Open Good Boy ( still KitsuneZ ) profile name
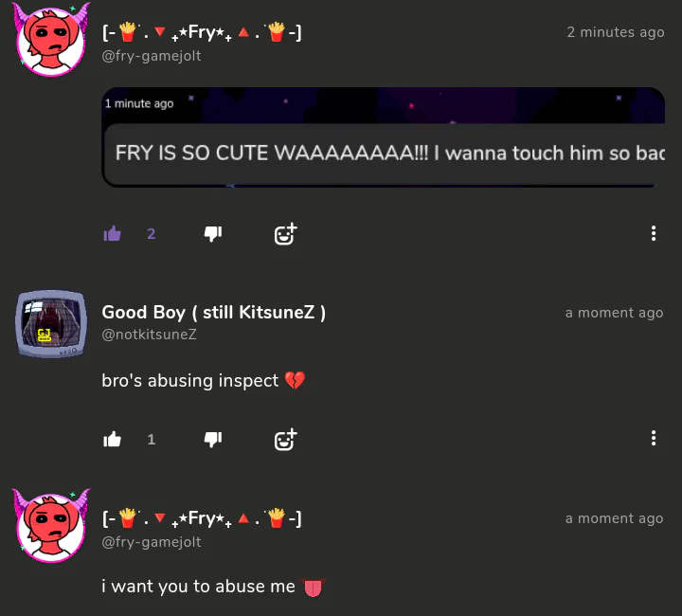Viewport: 682px width, 616px height. [x=213, y=313]
